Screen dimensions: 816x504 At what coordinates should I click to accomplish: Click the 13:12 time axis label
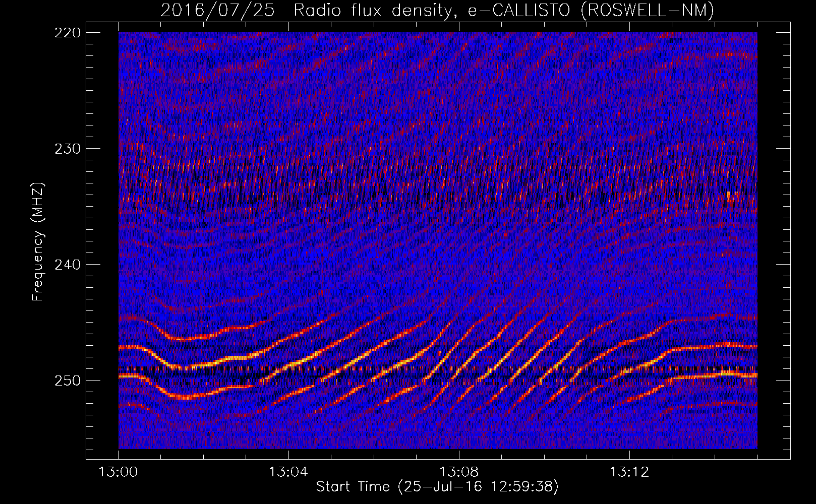tap(629, 472)
